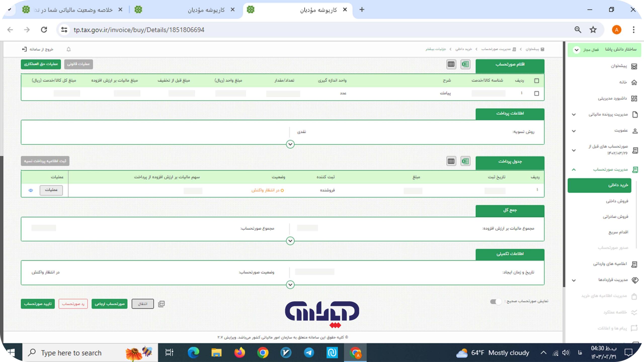
Task: Export invoice items table to Excel
Action: (465, 64)
